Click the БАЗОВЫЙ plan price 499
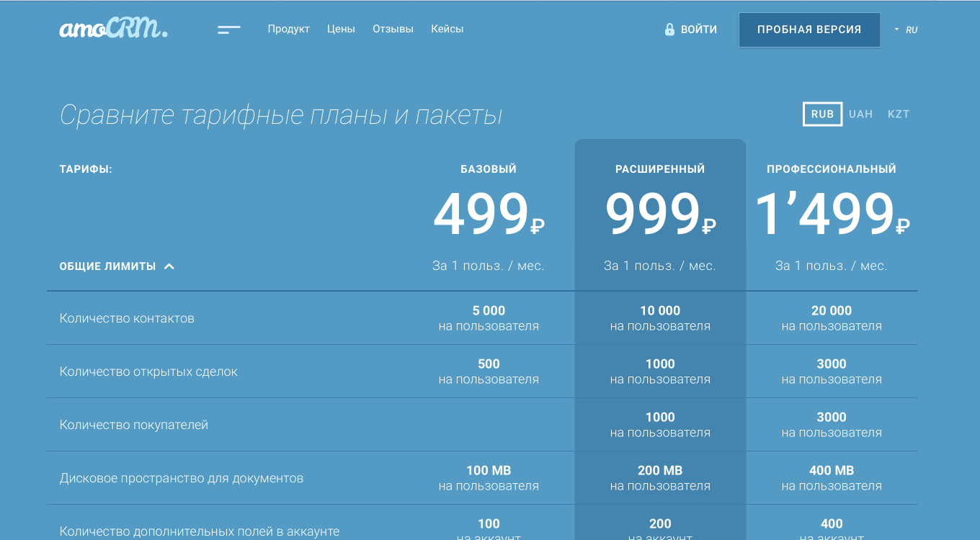Viewport: 980px width, 540px height. point(479,211)
